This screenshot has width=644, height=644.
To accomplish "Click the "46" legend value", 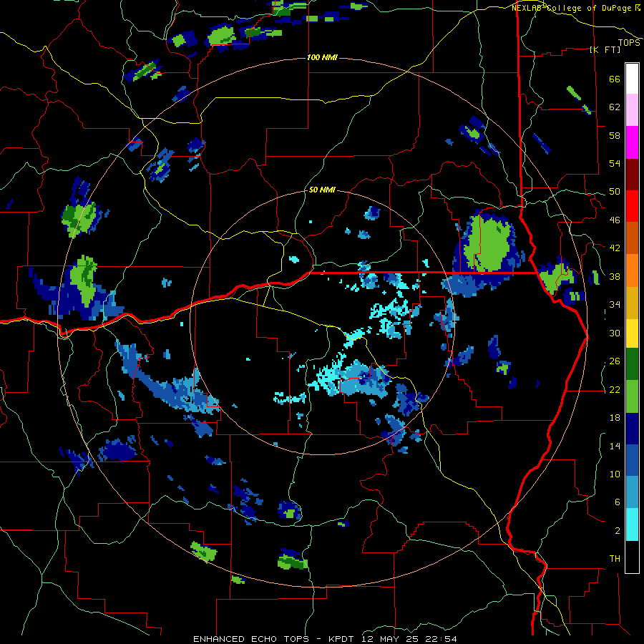I will pos(615,220).
